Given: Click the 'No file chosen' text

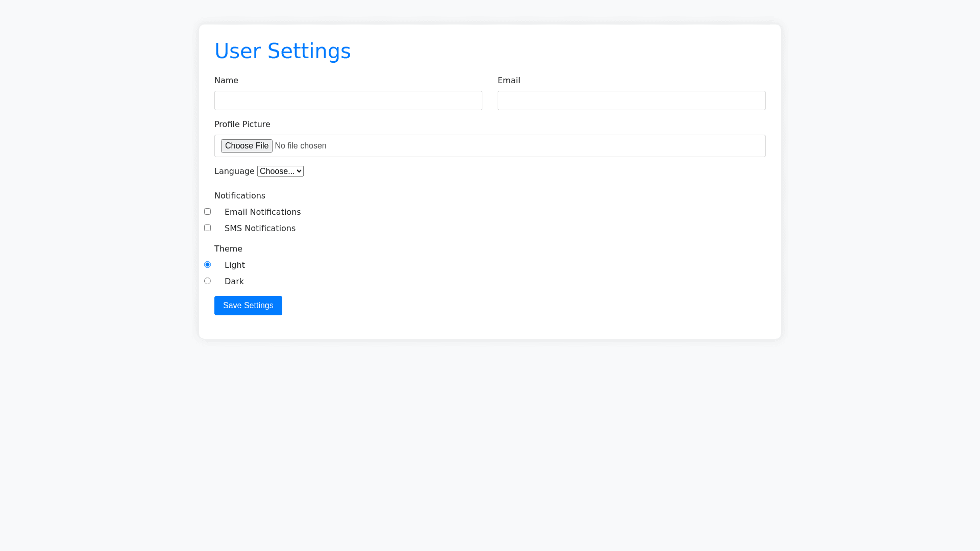Looking at the screenshot, I should (x=300, y=146).
